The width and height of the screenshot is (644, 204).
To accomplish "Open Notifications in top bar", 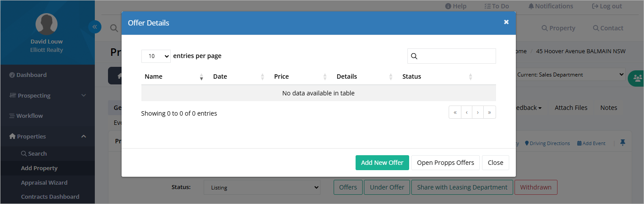I will point(550,6).
